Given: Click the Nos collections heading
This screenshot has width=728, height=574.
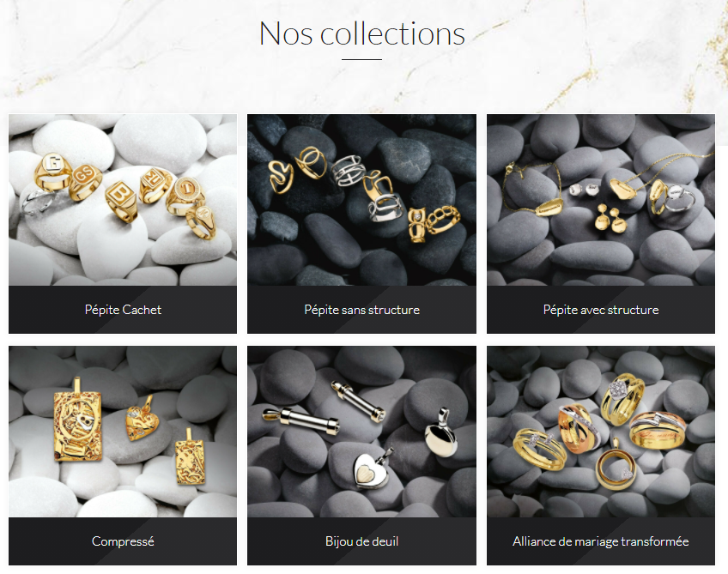Looking at the screenshot, I should 362,33.
